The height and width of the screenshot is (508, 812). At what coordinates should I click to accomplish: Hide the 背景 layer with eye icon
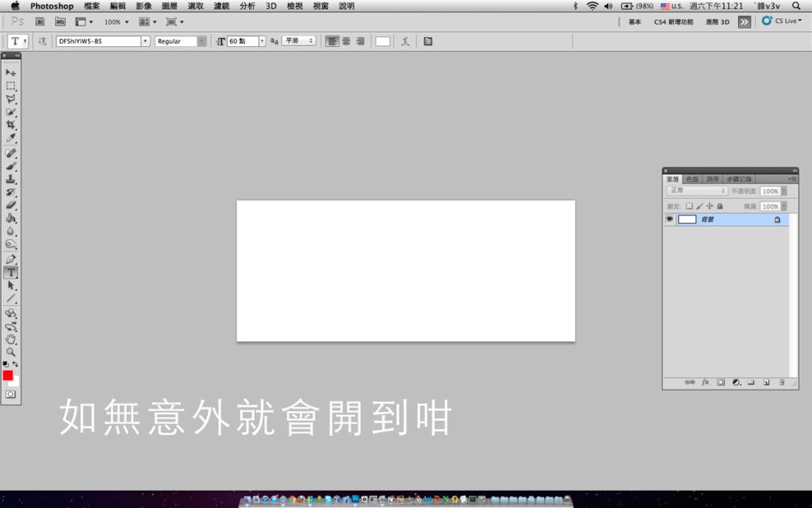670,219
